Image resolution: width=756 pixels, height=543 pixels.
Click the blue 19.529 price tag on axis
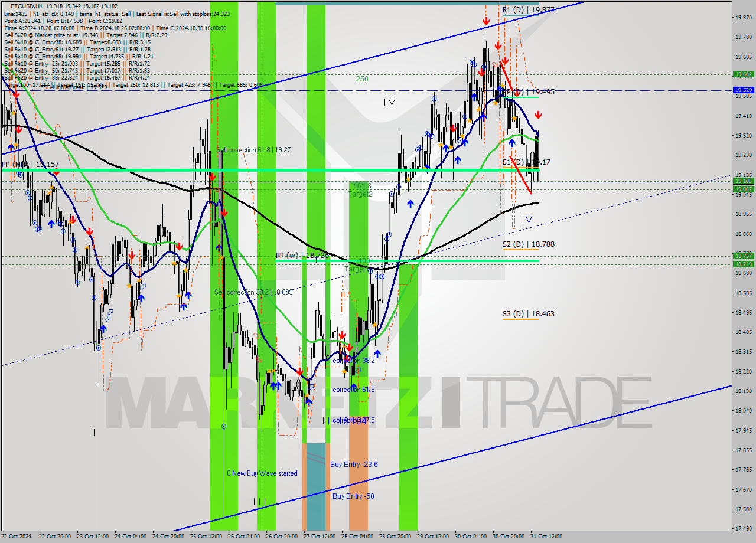[x=743, y=90]
